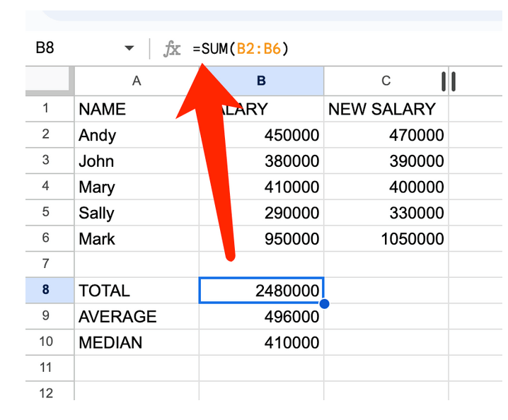Image resolution: width=508 pixels, height=420 pixels.
Task: Open the Name box dropdown arrow
Action: point(129,48)
